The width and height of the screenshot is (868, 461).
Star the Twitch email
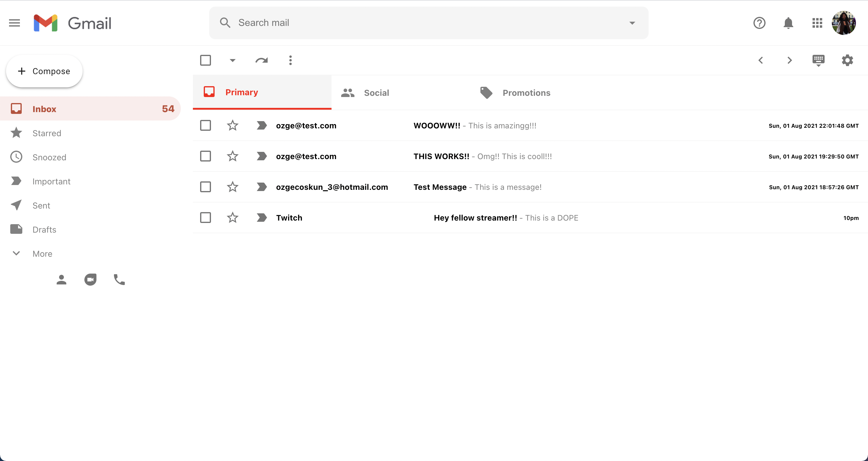pos(232,217)
